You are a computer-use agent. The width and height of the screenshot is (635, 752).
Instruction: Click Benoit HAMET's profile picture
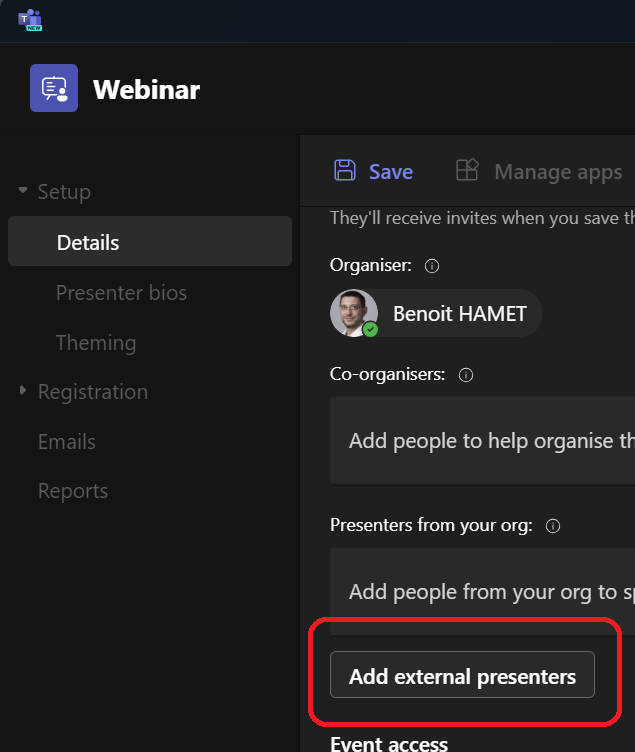[354, 313]
